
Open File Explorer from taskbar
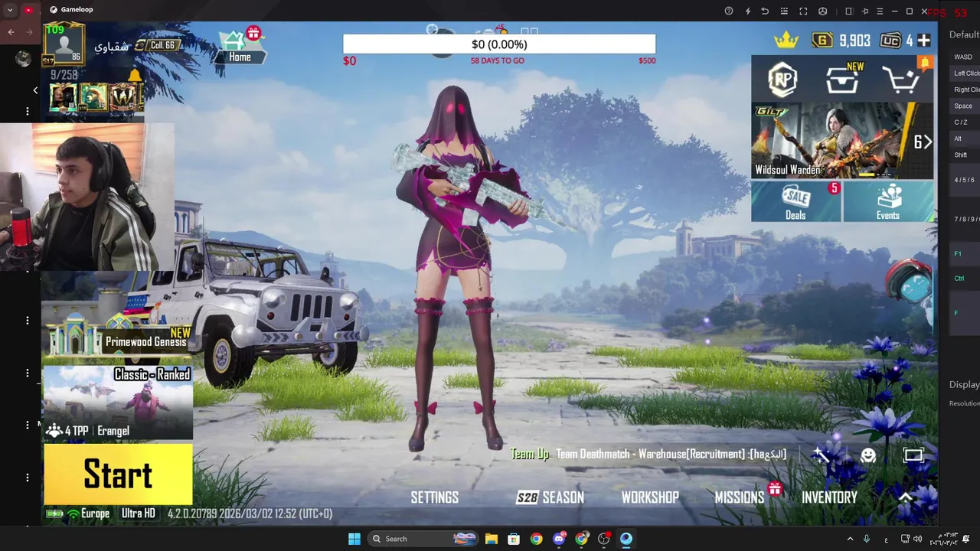(491, 539)
